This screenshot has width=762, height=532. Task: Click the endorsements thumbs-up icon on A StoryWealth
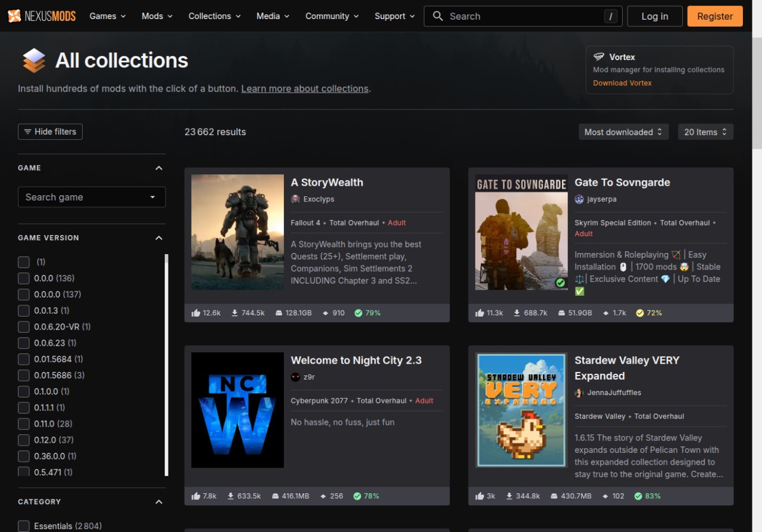[x=196, y=313]
